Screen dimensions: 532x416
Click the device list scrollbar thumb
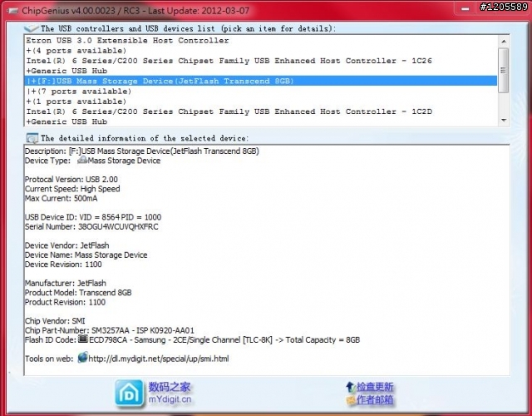pyautogui.click(x=504, y=70)
